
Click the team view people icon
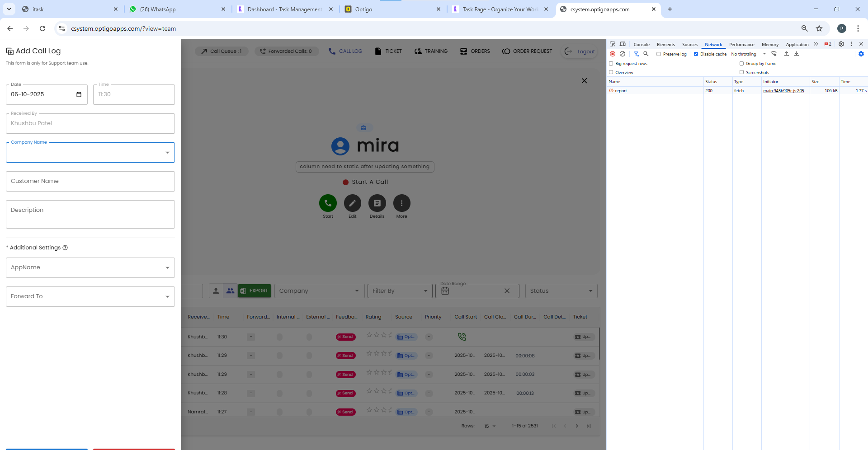(230, 291)
